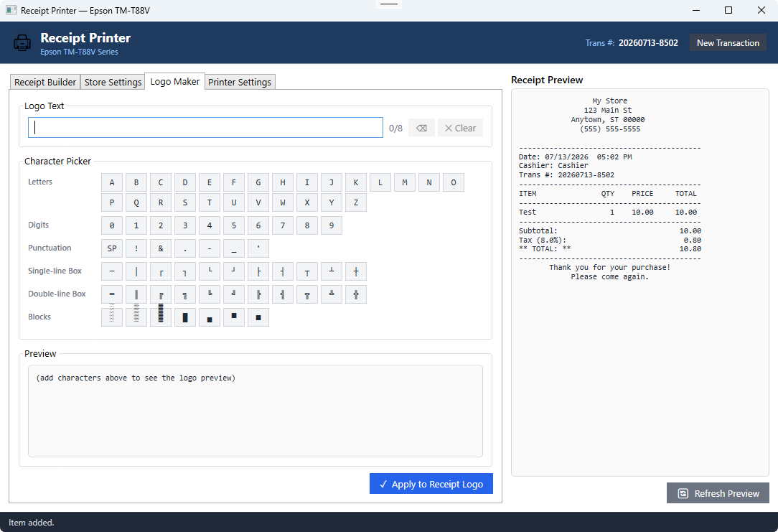Pick digit 5 in Character Picker
Screen dimensions: 778x532
tap(234, 225)
